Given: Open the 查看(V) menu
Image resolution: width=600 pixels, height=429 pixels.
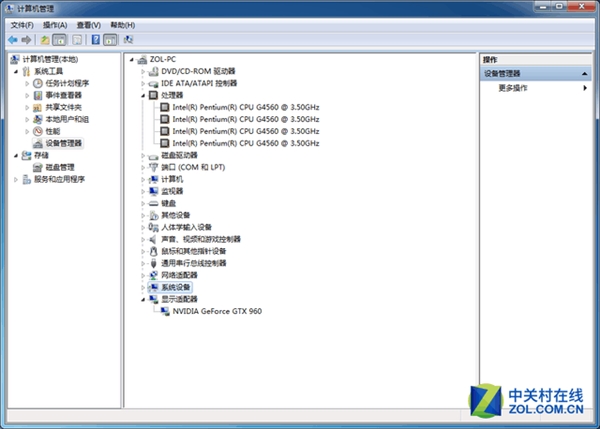Looking at the screenshot, I should click(x=89, y=25).
